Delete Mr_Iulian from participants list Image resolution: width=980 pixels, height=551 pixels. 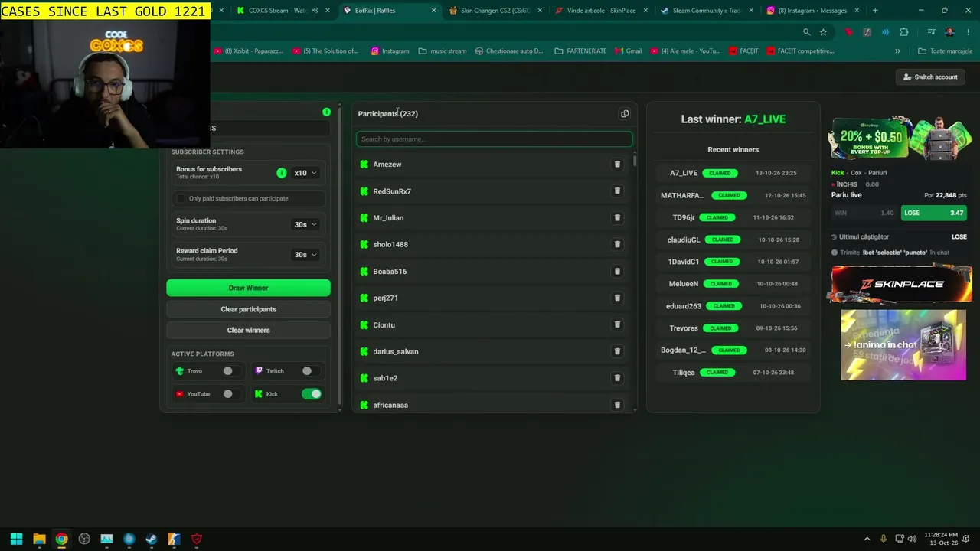click(617, 218)
